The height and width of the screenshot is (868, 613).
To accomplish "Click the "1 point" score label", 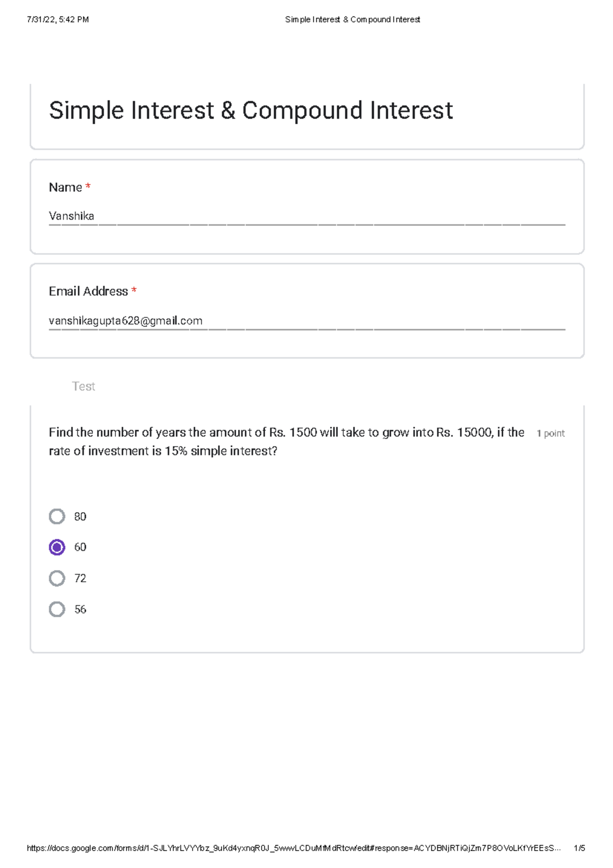I will (550, 433).
